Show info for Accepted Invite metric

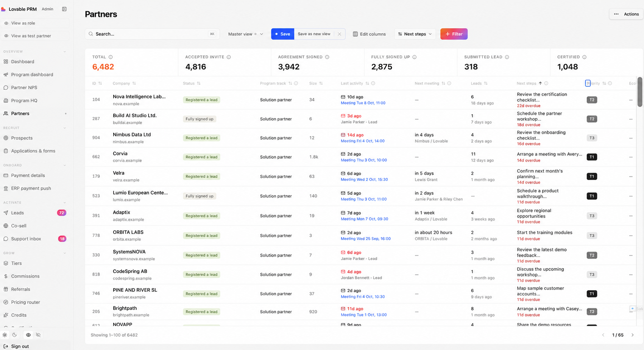coord(229,57)
